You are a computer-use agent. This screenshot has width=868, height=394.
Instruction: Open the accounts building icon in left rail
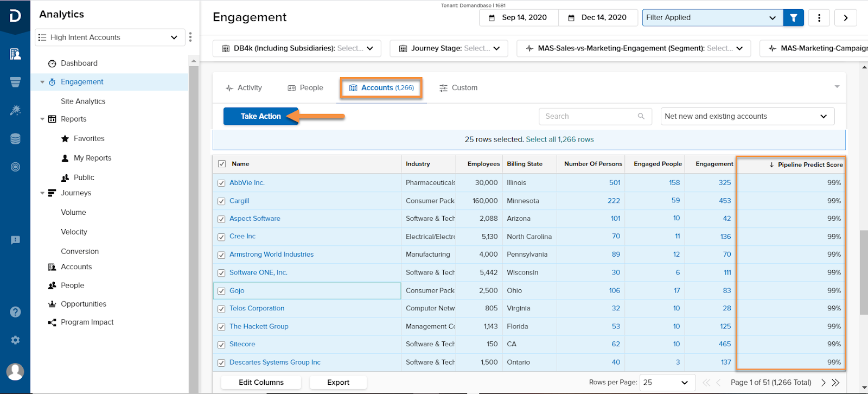pos(15,54)
